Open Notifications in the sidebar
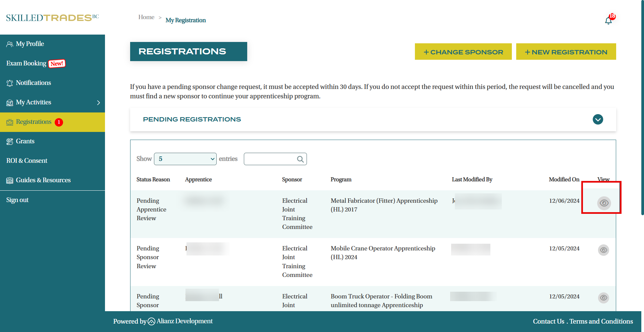 pos(33,83)
